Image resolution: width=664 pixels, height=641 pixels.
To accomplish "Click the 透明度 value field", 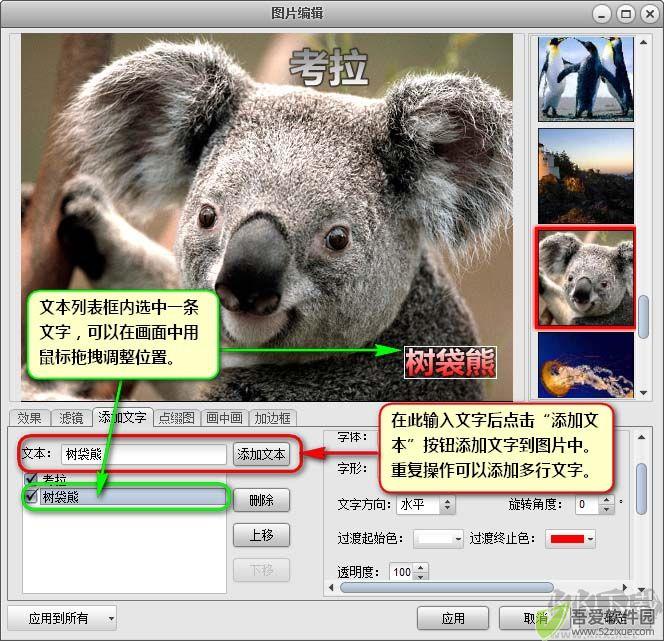I will 402,572.
